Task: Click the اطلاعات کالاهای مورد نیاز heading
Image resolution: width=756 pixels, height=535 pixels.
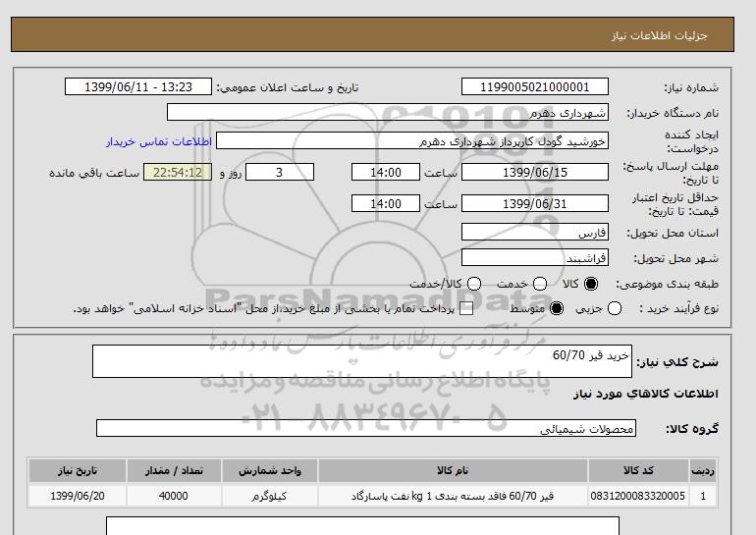Action: click(x=646, y=394)
